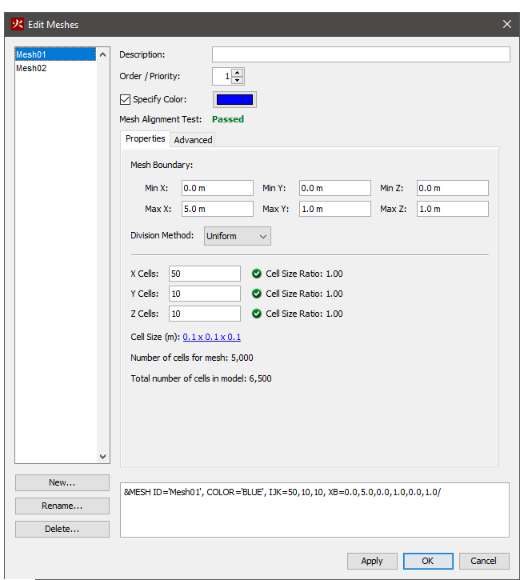Click the Delete... button
Screen dimensions: 524x580
[62, 529]
